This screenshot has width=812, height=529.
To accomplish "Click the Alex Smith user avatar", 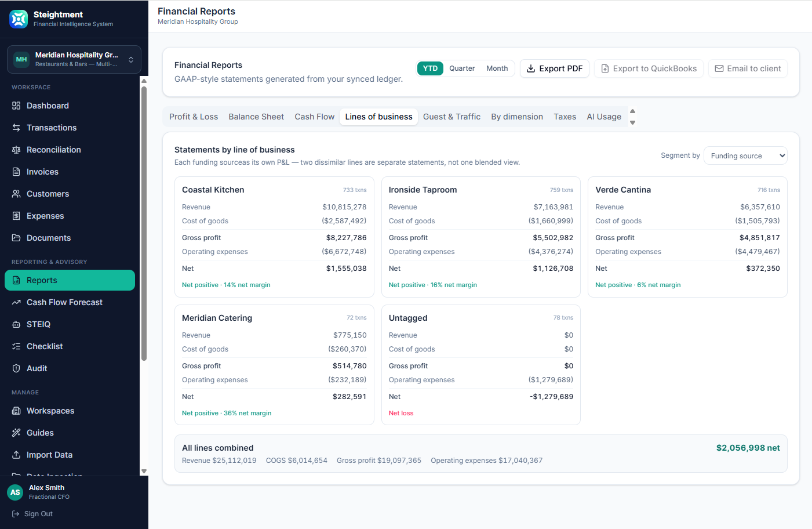I will tap(15, 492).
